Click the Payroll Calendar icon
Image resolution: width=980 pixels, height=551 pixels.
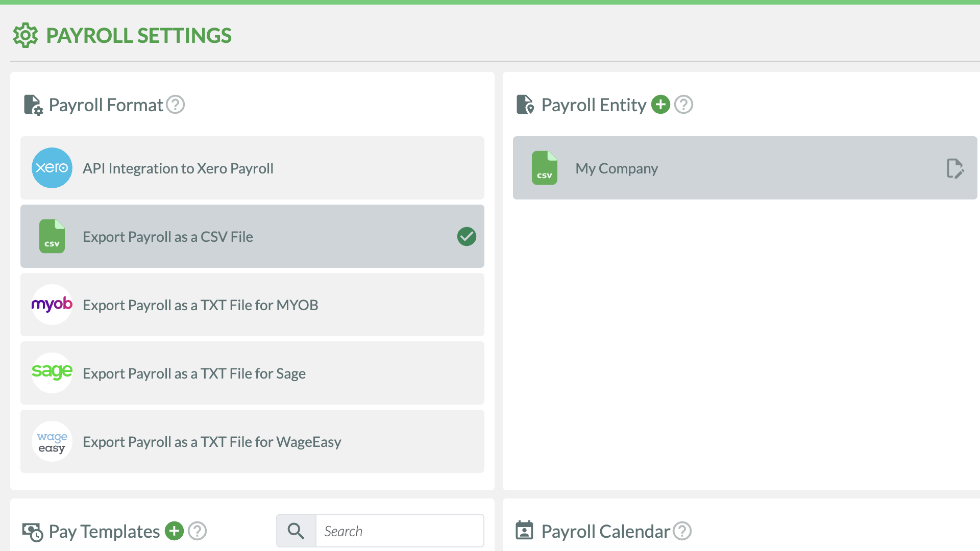point(525,531)
